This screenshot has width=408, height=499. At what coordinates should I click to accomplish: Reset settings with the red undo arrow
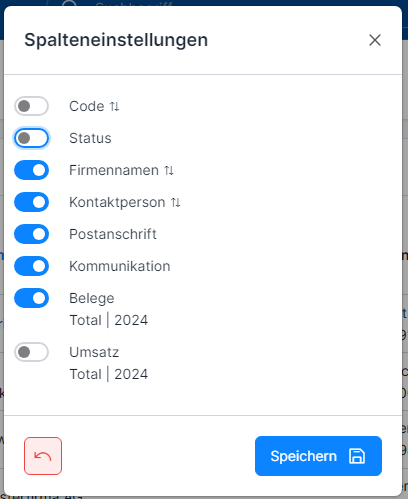point(43,456)
